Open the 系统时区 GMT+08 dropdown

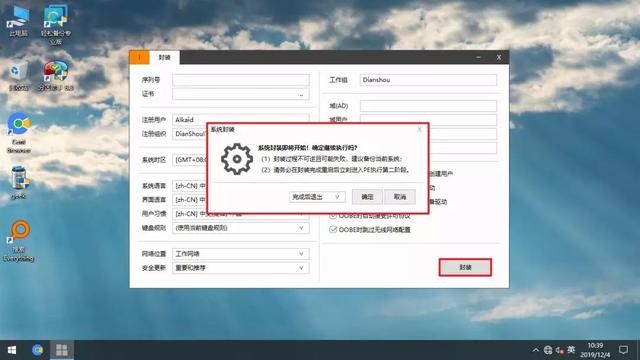pos(190,160)
